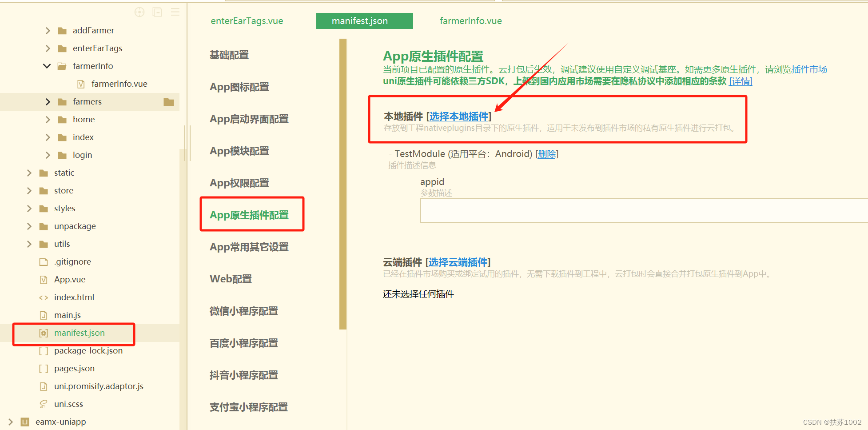Viewport: 868px width, 430px height.
Task: Click the unpackage folder icon
Action: point(44,226)
